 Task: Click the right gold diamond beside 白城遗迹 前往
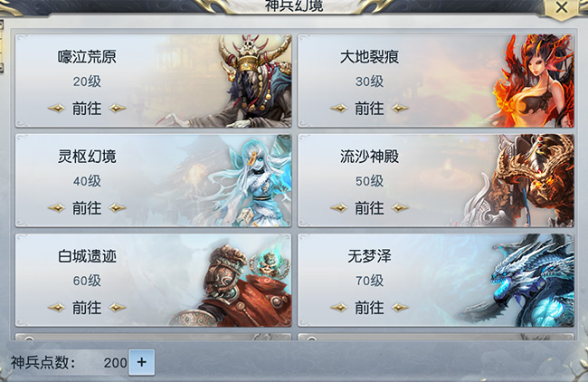pyautogui.click(x=118, y=308)
